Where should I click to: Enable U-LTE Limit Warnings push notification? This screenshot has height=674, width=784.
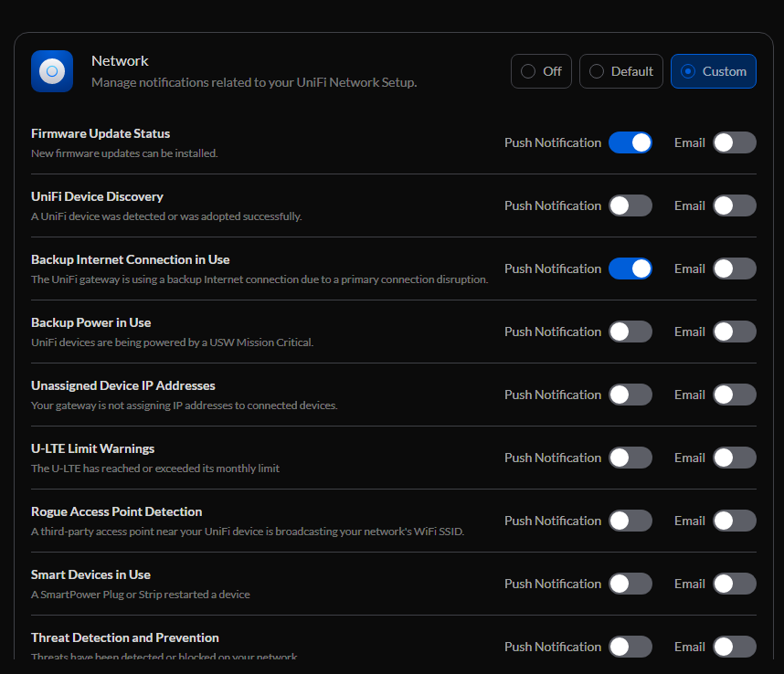[x=630, y=458]
